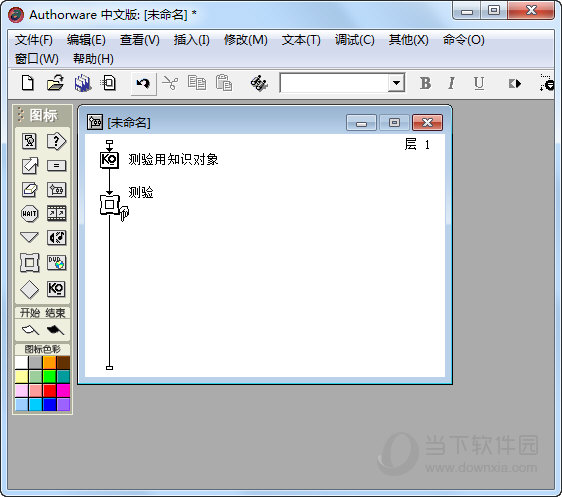Open the 查看(V) menu

tap(139, 40)
